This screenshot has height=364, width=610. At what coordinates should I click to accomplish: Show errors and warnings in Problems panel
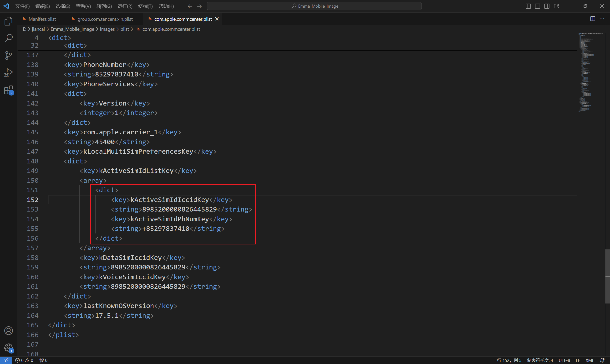click(24, 360)
